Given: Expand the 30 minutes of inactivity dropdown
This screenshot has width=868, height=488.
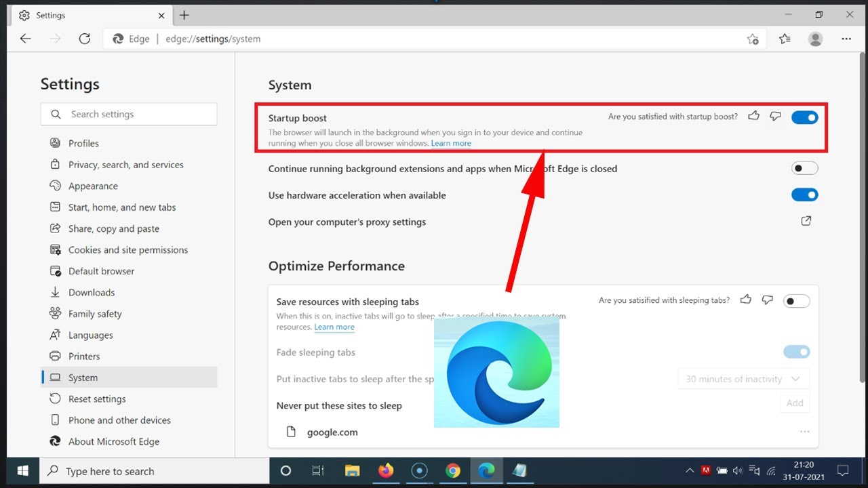Looking at the screenshot, I should pos(744,379).
